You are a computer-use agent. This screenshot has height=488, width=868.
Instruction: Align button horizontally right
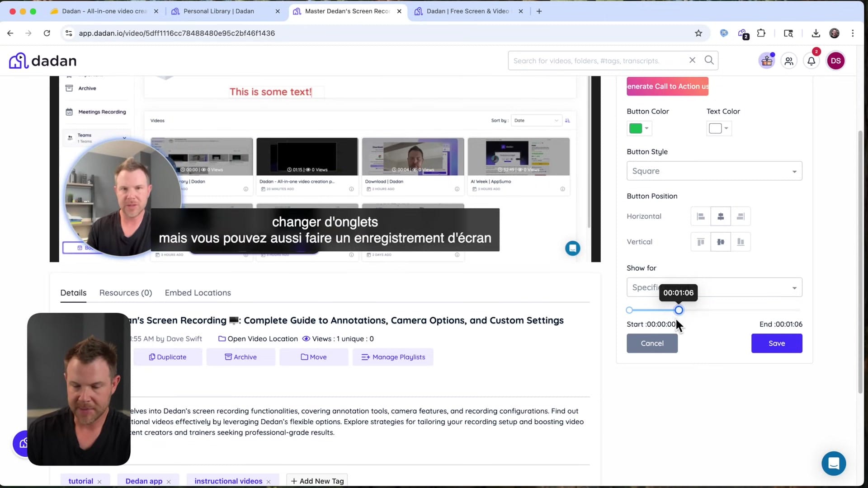click(741, 216)
